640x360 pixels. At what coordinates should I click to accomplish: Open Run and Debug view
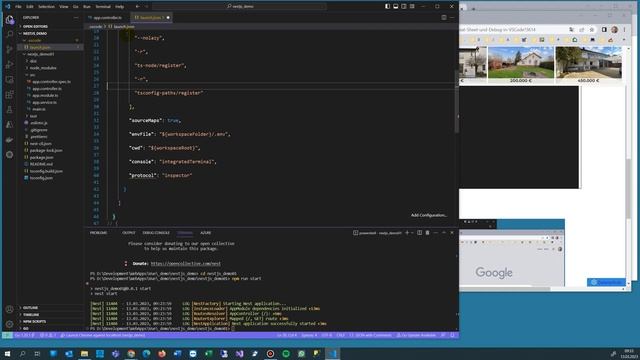(9, 64)
